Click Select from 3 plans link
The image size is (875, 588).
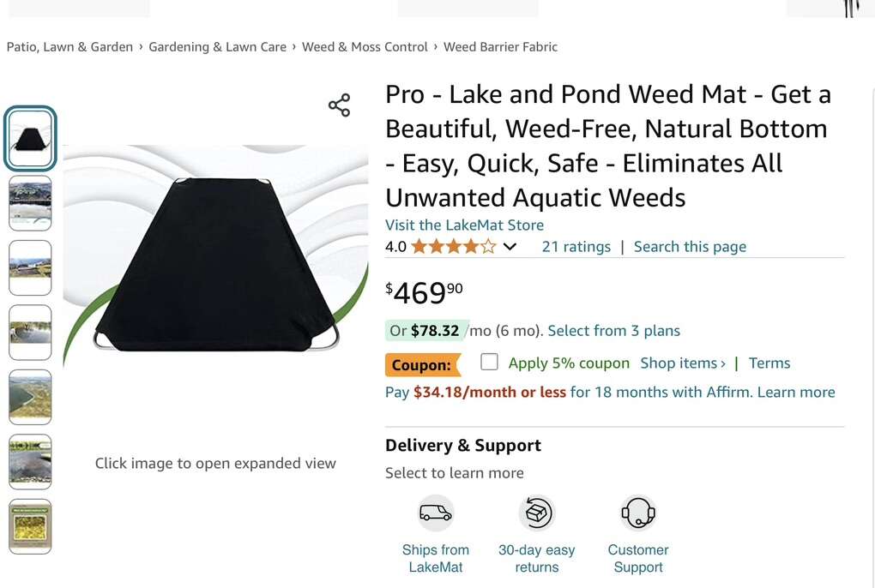[x=613, y=331]
